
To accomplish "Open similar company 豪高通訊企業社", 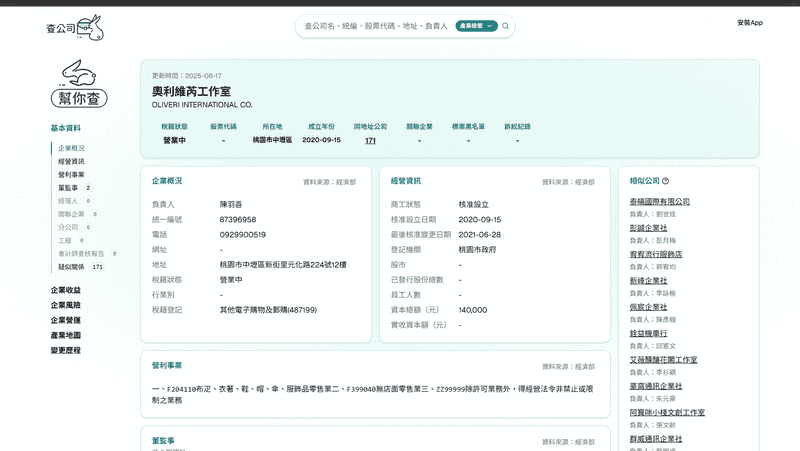I will pyautogui.click(x=656, y=386).
